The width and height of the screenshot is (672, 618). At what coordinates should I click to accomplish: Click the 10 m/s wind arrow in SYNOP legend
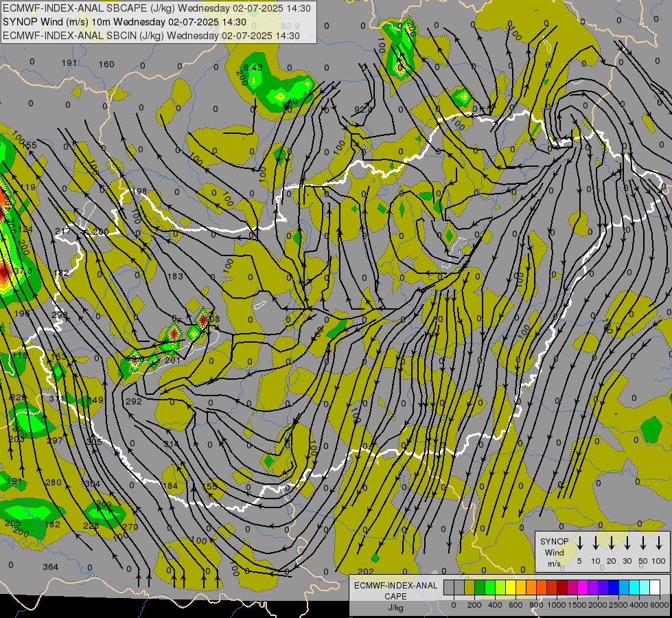tap(596, 542)
